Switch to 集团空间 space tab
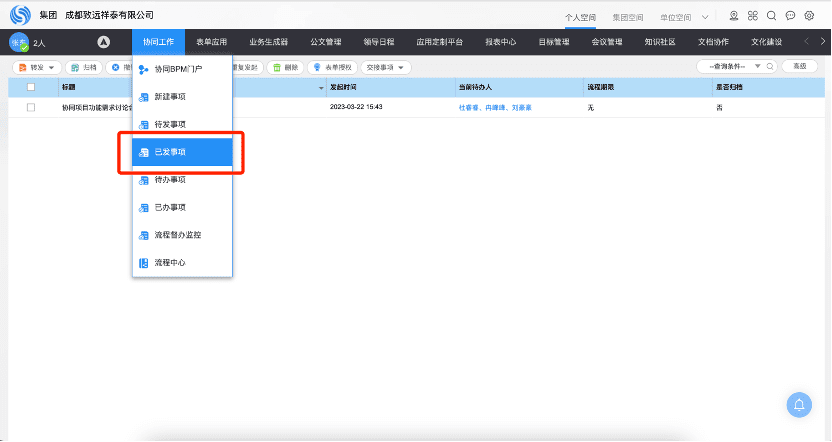Viewport: 832px width, 442px height. point(628,18)
